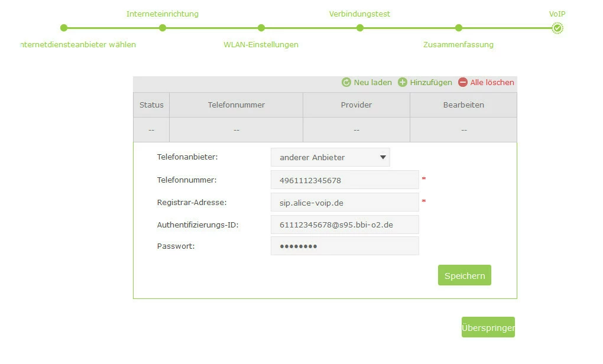The image size is (603, 364).
Task: Click the VoIP step label
Action: tap(557, 14)
